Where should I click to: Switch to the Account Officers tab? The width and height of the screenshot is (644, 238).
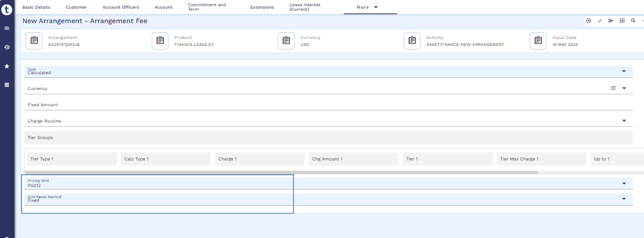pos(121,7)
